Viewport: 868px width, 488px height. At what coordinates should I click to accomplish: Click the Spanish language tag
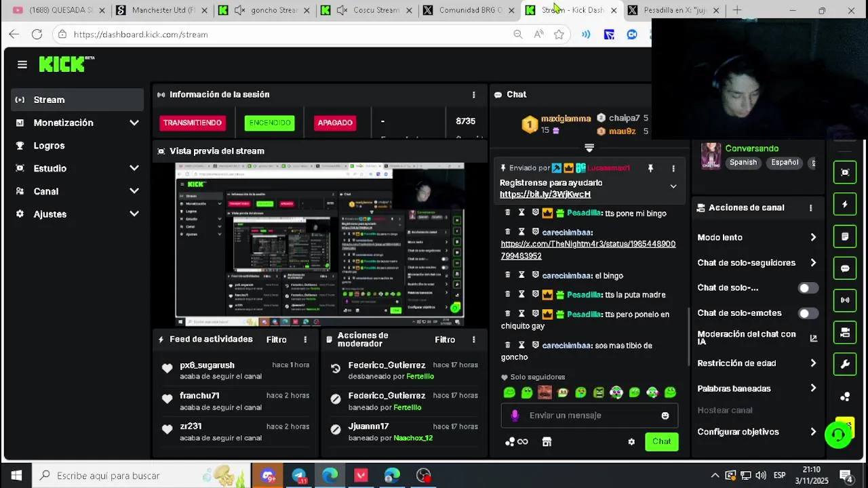tap(743, 163)
